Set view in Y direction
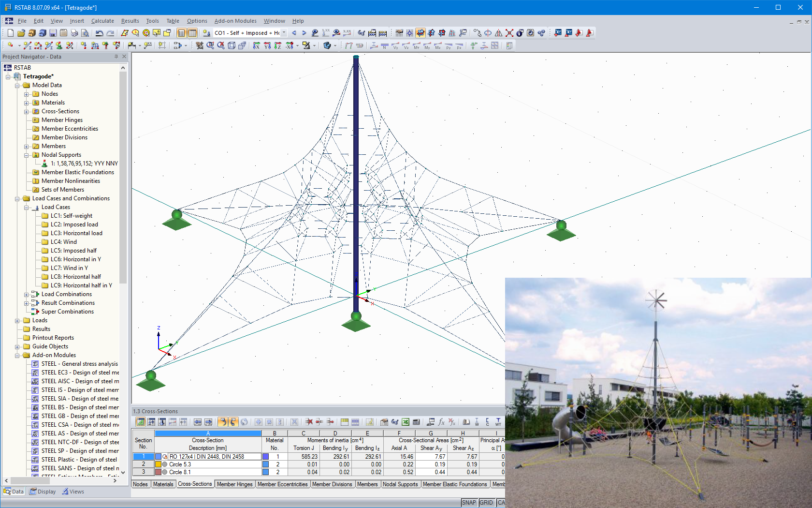Viewport: 812px width, 508px height. (x=267, y=45)
